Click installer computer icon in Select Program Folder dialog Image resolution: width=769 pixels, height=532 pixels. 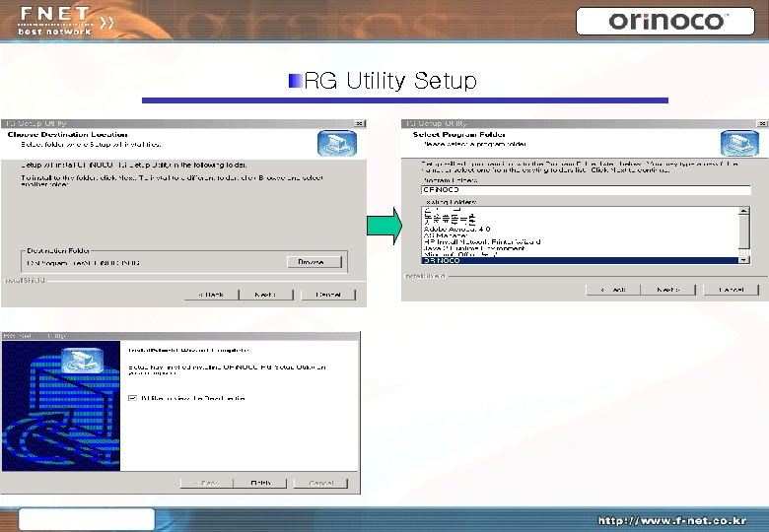coord(739,143)
